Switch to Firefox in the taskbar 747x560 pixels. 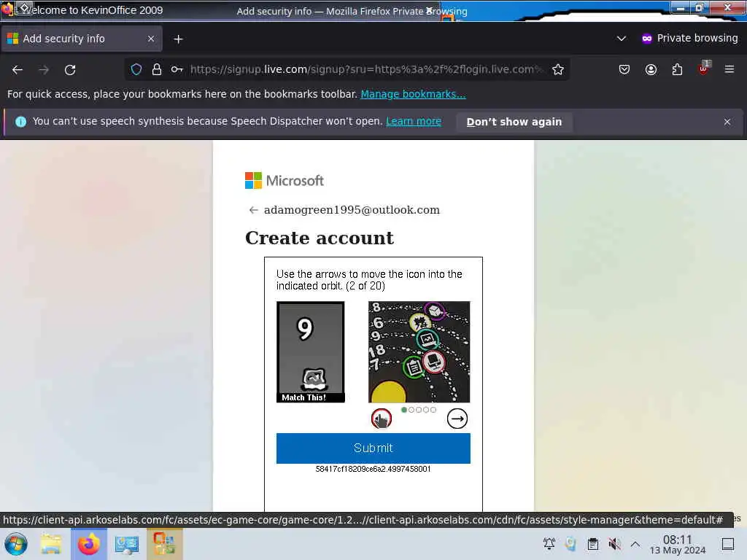(88, 544)
